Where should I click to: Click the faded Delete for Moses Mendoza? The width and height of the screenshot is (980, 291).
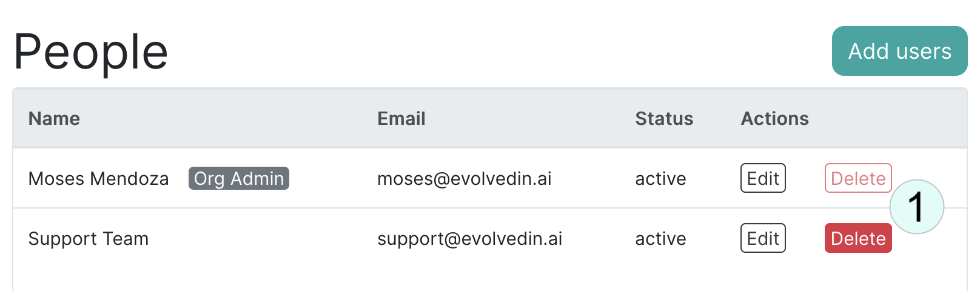point(858,178)
